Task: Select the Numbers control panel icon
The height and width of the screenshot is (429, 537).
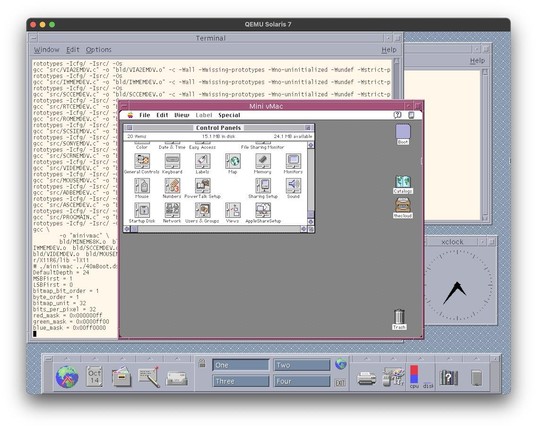Action: 172,186
